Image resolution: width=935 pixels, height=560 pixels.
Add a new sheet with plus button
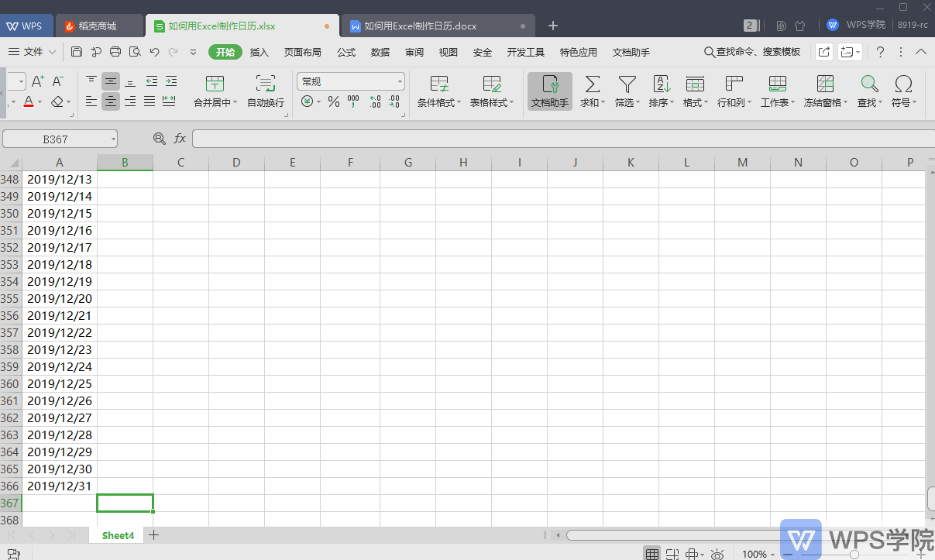153,534
